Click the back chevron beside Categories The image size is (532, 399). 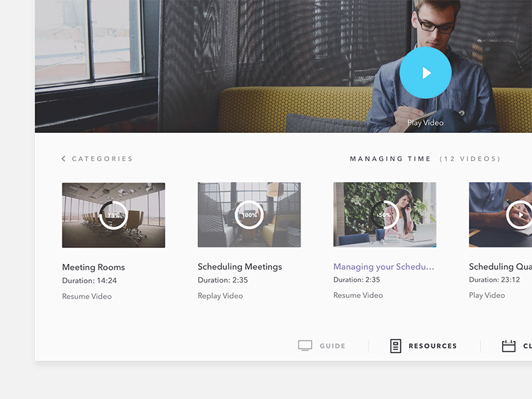pos(63,158)
